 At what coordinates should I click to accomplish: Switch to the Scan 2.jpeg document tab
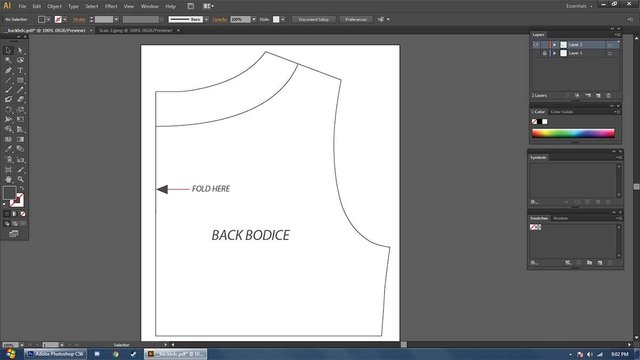pos(136,30)
